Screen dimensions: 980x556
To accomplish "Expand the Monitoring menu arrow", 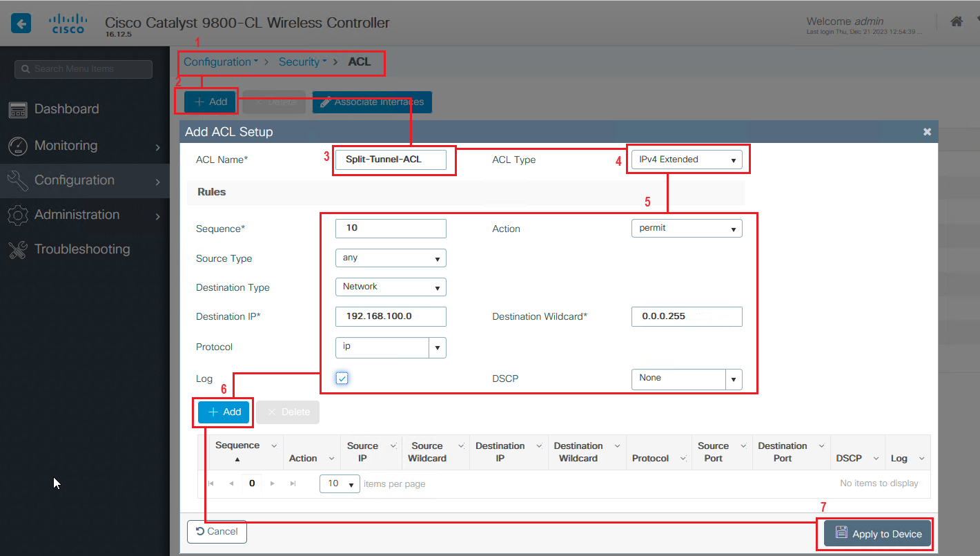I will (157, 147).
